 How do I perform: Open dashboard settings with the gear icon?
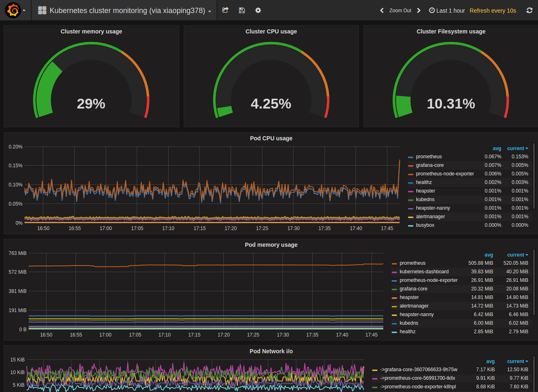[258, 10]
